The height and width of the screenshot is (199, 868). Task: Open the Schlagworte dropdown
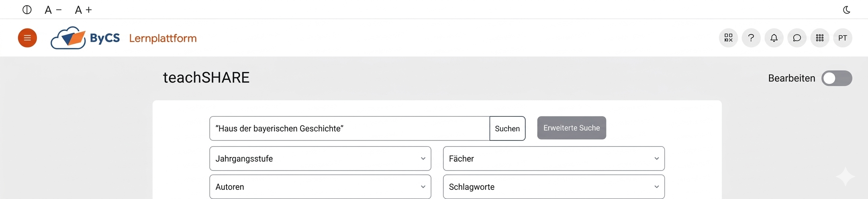tap(553, 187)
